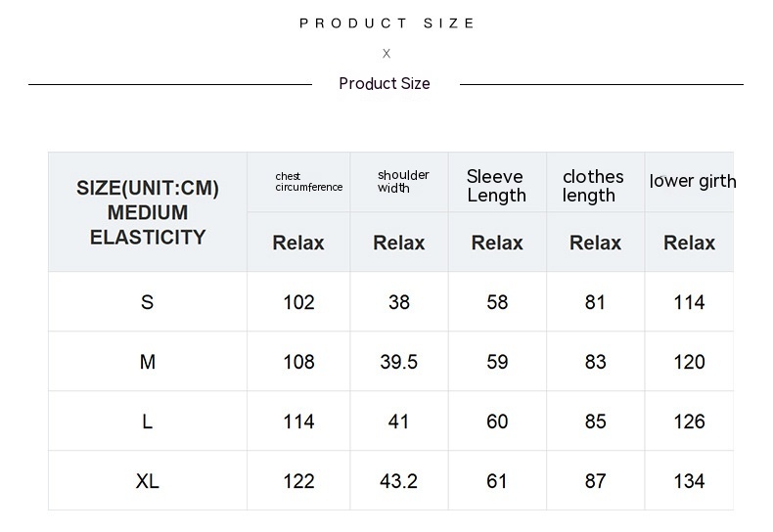Screen dimensions: 773x532
Task: Click the sleeve length value 60
Action: tap(497, 421)
